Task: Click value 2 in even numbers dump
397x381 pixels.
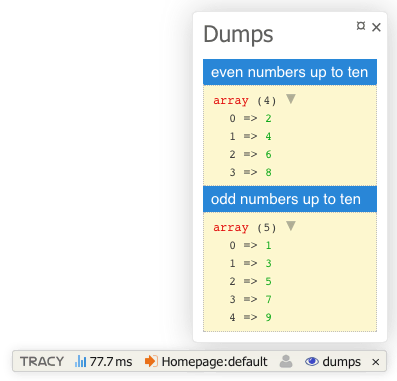Action: [268, 118]
